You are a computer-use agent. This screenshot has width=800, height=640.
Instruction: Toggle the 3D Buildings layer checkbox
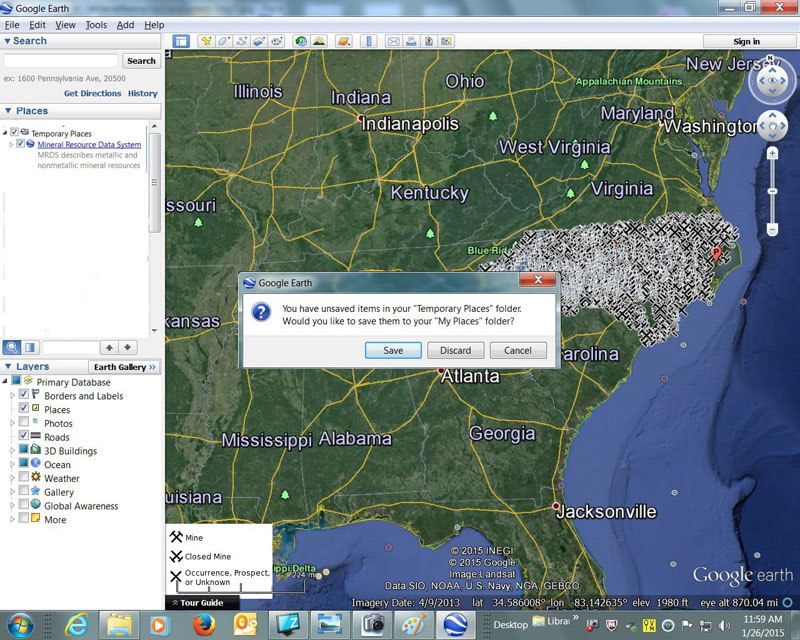[23, 449]
